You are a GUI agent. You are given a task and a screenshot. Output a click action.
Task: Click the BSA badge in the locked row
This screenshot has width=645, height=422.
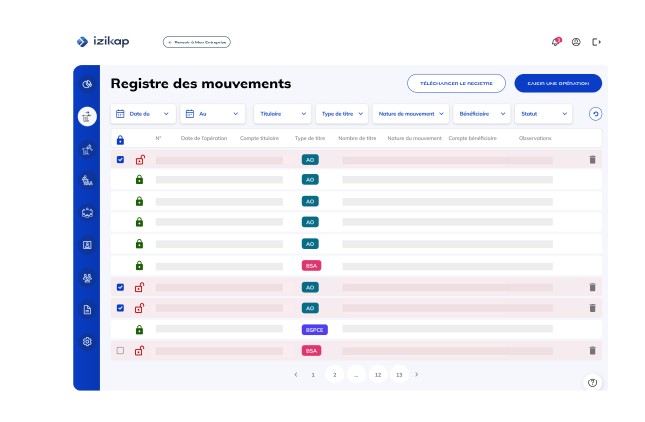pos(311,266)
